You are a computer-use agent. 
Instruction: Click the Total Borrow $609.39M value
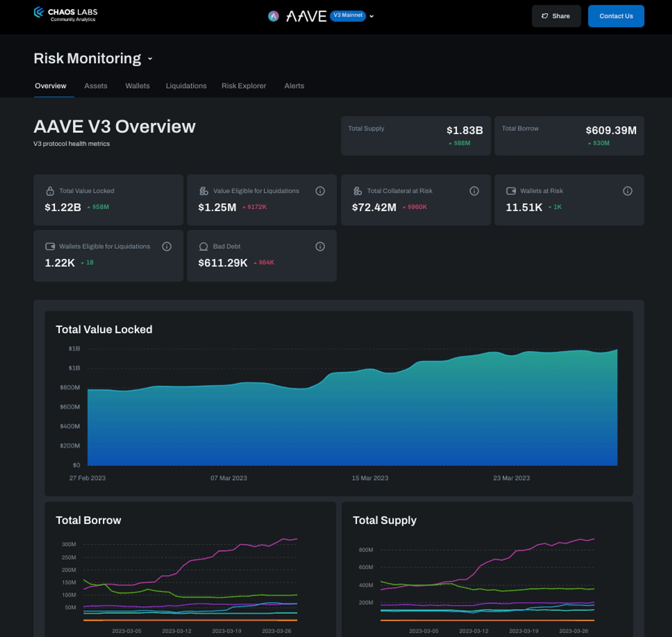[x=611, y=130]
